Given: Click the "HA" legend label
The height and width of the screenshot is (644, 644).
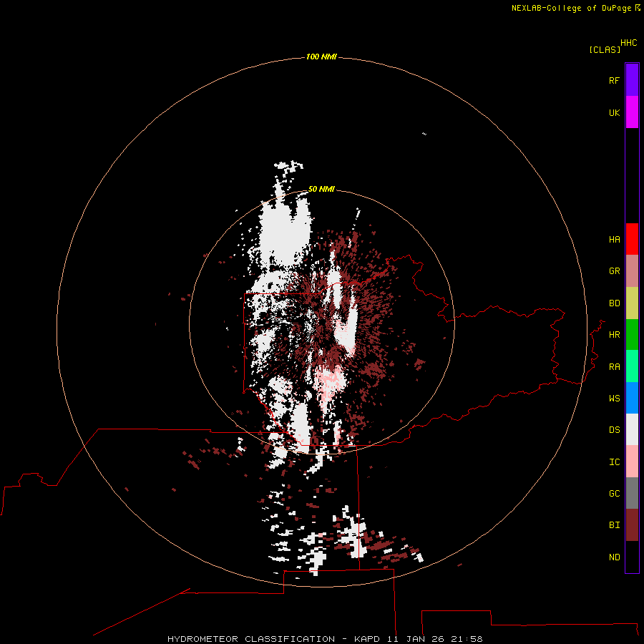Looking at the screenshot, I should 614,240.
